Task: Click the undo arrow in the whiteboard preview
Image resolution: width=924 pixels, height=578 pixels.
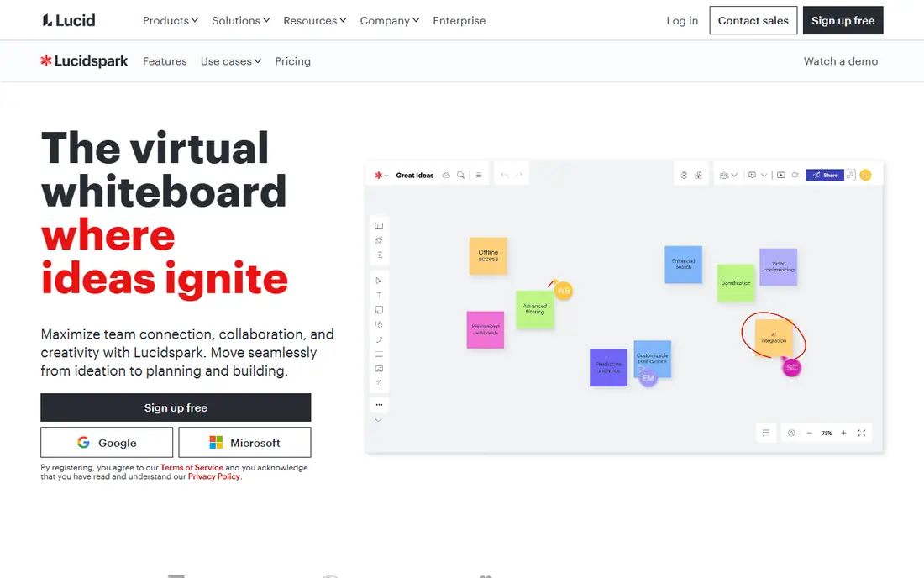Action: click(505, 175)
